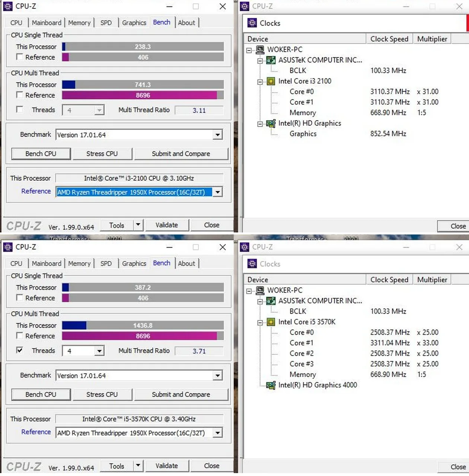
Task: Switch to Graphics tab in i3-2100 window
Action: (134, 23)
